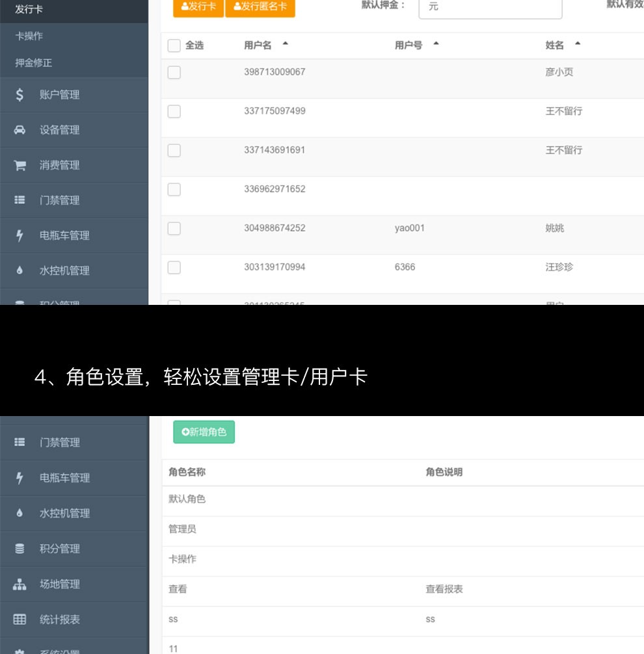The image size is (644, 654).
Task: Click the table grid icon for 统计报表
Action: pos(20,620)
